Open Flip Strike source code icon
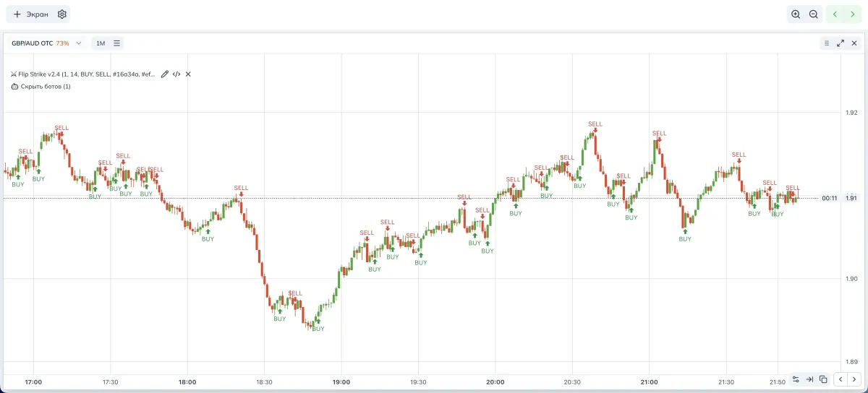Image resolution: width=868 pixels, height=393 pixels. 176,74
